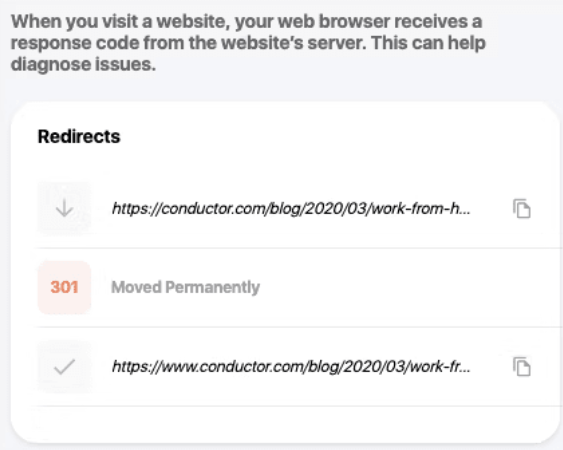Select the orange 301 status code badge
Image resolution: width=563 pixels, height=450 pixels.
coord(64,287)
